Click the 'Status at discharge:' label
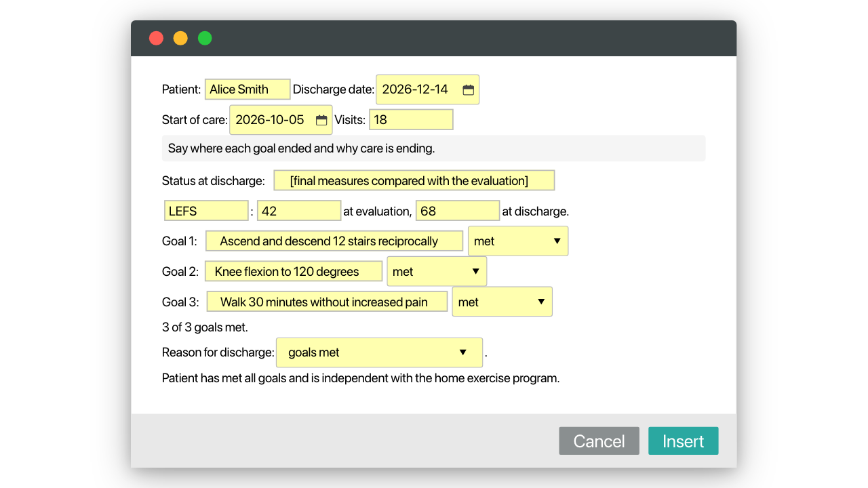The image size is (868, 488). [214, 181]
